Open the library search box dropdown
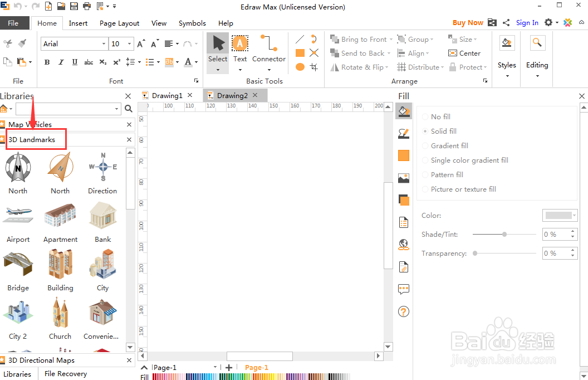This screenshot has width=588, height=380. (x=116, y=109)
